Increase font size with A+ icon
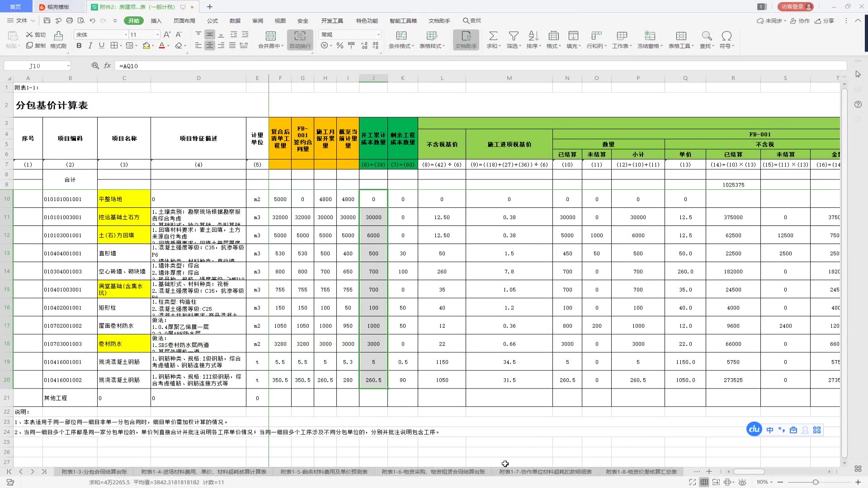 click(167, 35)
